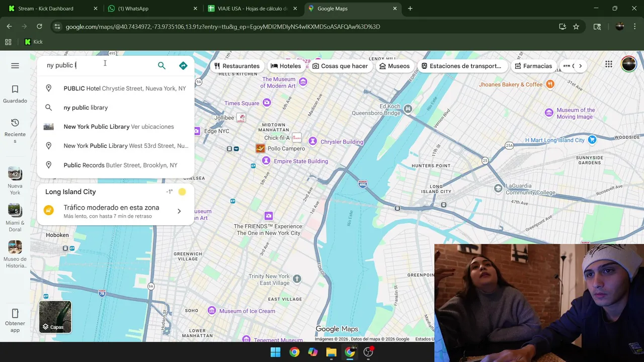Click the FRIENDS Experience map marker
Viewport: 644px width, 362px height.
pos(269,216)
